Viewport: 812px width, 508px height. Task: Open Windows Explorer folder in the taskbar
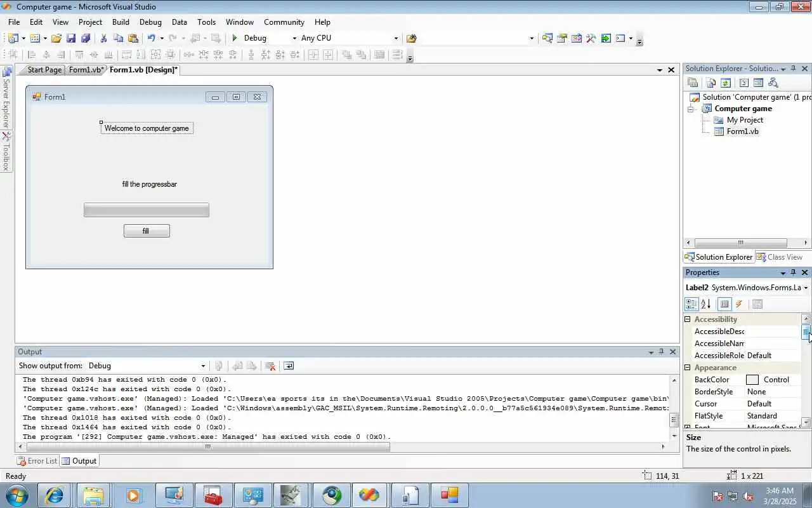coord(93,495)
